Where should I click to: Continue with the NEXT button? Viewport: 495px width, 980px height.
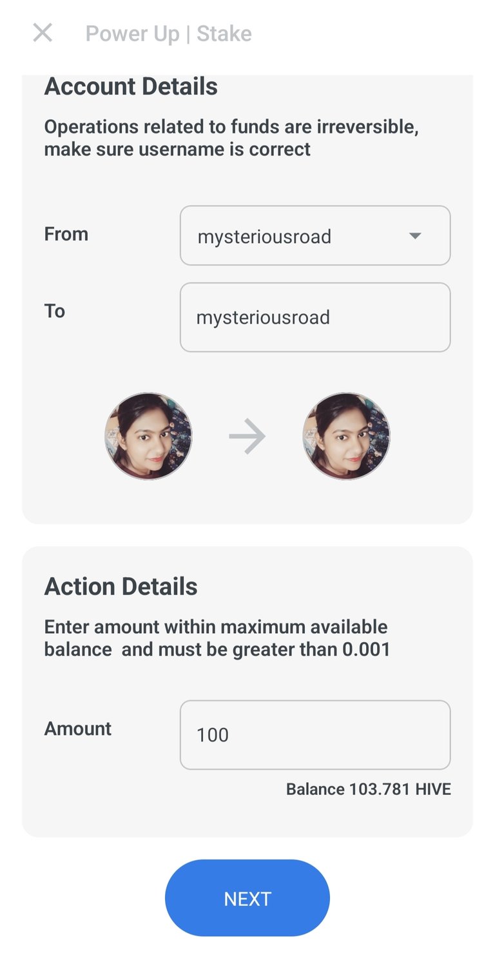[247, 898]
